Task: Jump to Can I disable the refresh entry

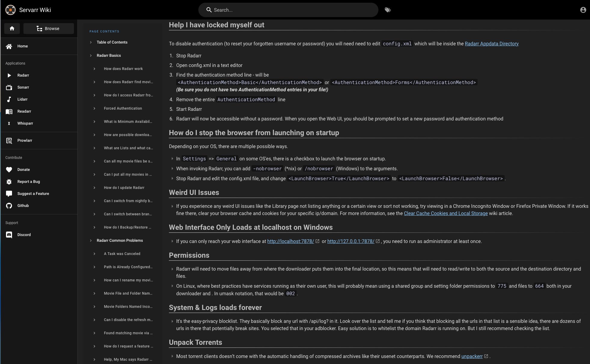Action: pos(128,320)
